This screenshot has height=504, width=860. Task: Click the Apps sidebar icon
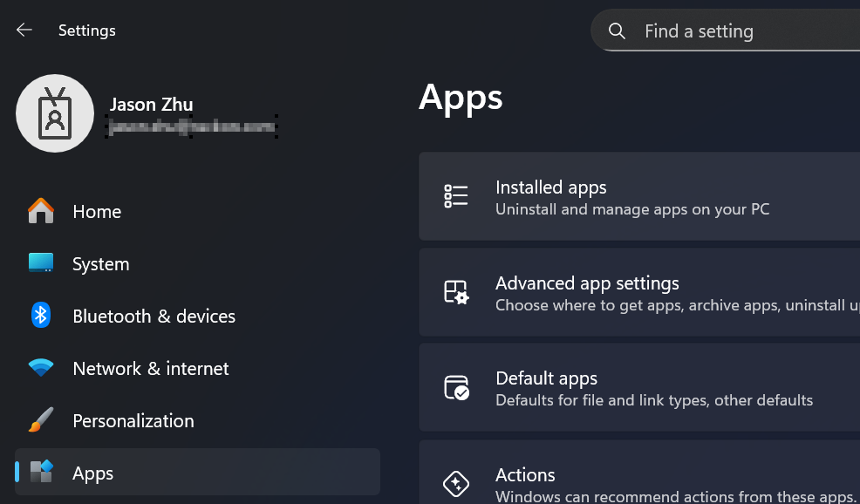click(41, 473)
